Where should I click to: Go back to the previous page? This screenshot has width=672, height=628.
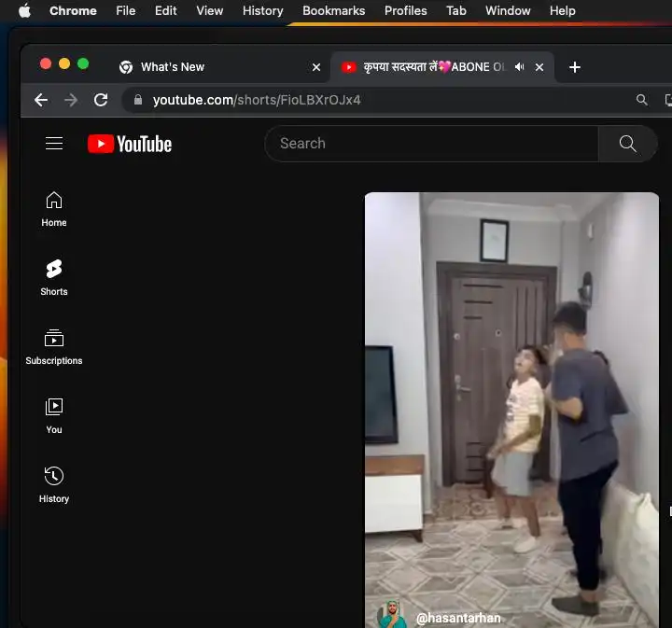(41, 100)
